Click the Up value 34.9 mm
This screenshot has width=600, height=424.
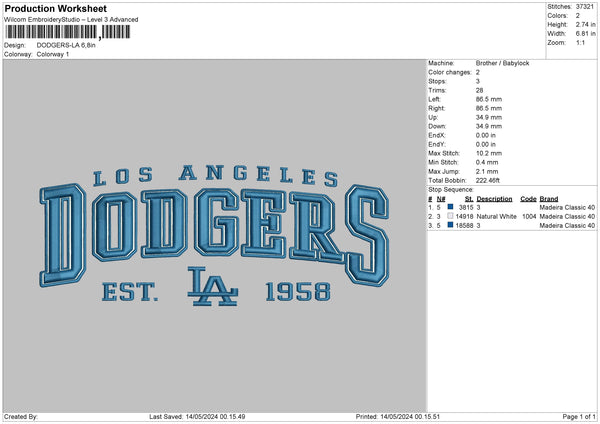click(489, 117)
